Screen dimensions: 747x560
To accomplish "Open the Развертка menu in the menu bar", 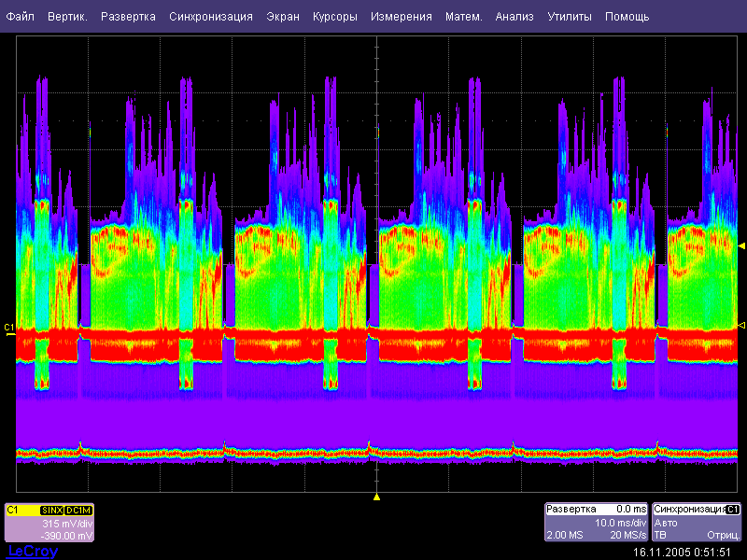I will pyautogui.click(x=128, y=17).
